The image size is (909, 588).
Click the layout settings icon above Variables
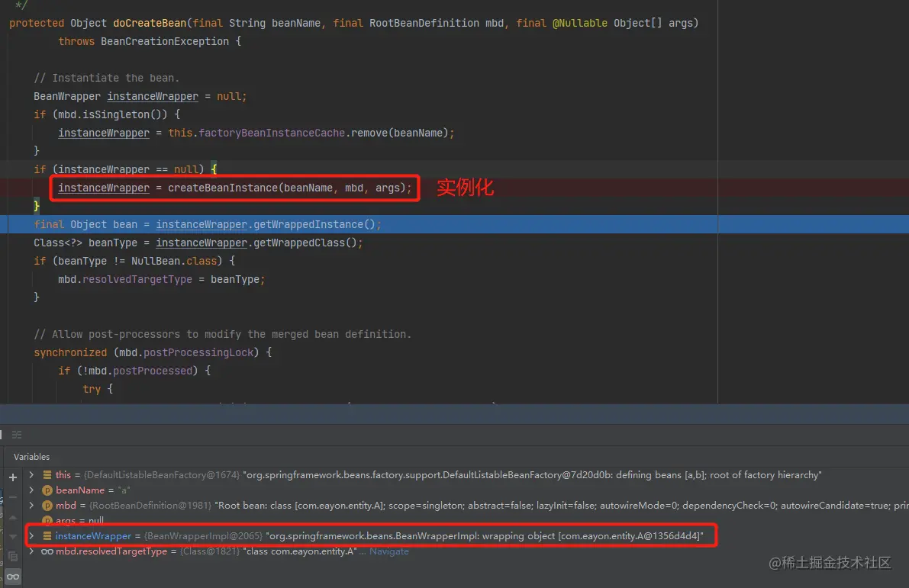[17, 435]
